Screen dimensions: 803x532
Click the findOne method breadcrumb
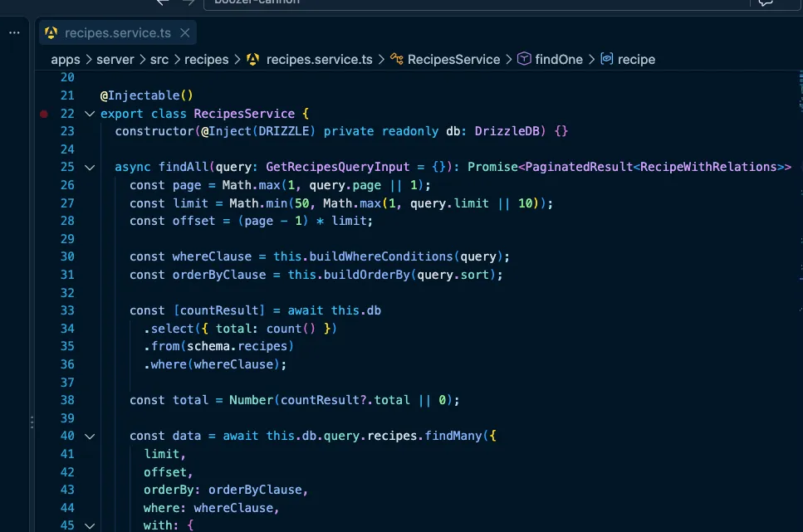559,60
